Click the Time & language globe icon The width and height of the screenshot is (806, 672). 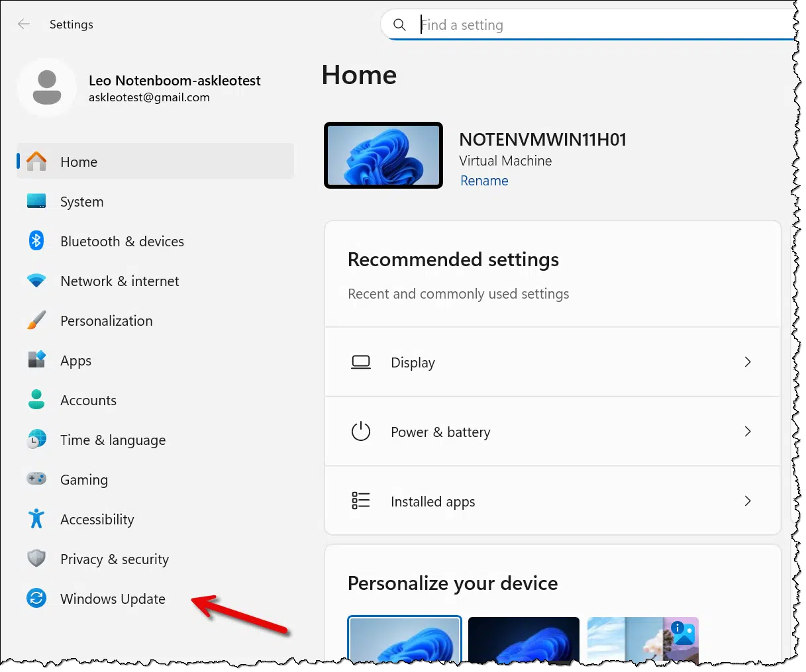[36, 439]
